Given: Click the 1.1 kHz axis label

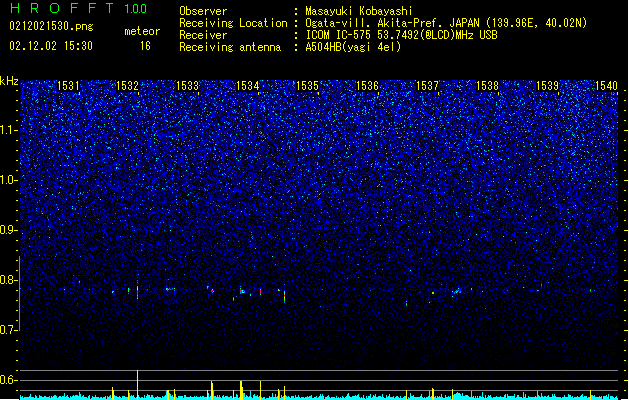Looking at the screenshot, I should pyautogui.click(x=9, y=130).
